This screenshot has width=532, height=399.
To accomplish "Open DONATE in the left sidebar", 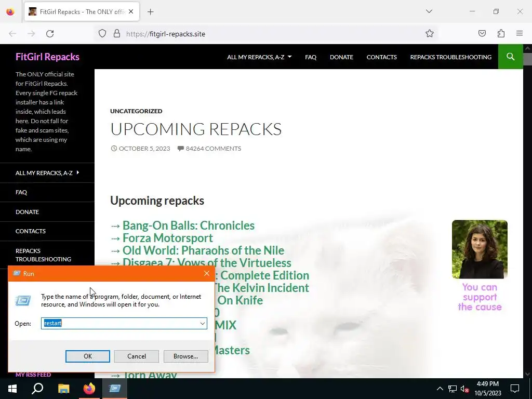I will point(27,212).
